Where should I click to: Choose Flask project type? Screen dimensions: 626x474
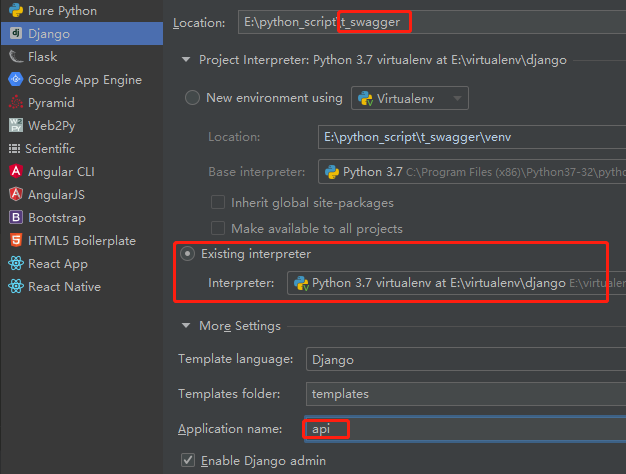(x=43, y=57)
